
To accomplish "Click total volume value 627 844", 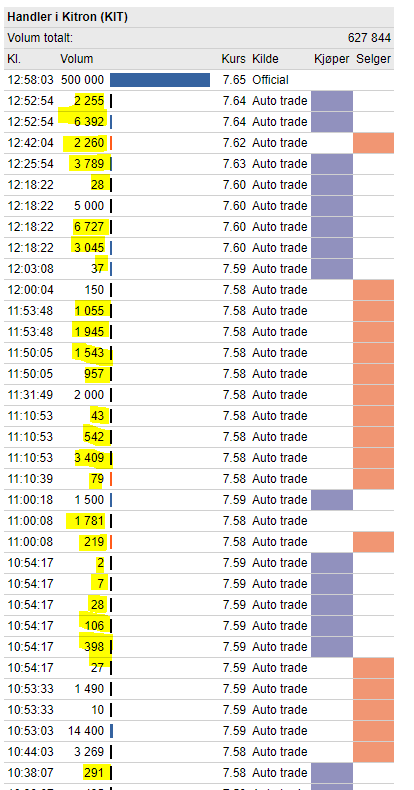I will [369, 38].
